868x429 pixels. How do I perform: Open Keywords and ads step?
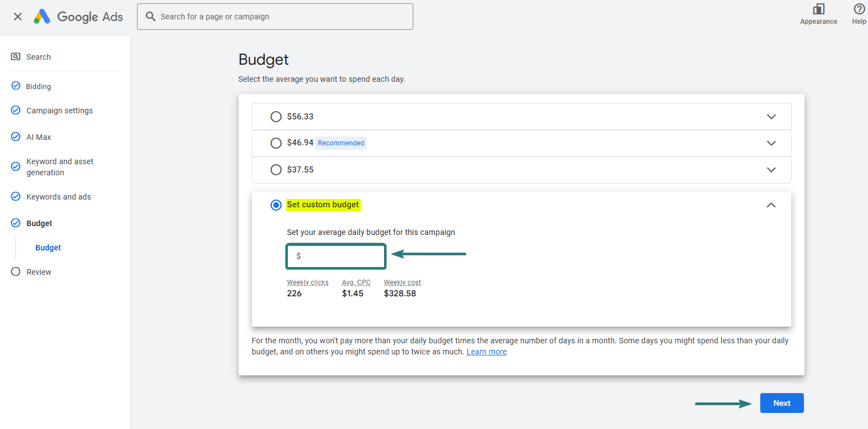click(59, 197)
